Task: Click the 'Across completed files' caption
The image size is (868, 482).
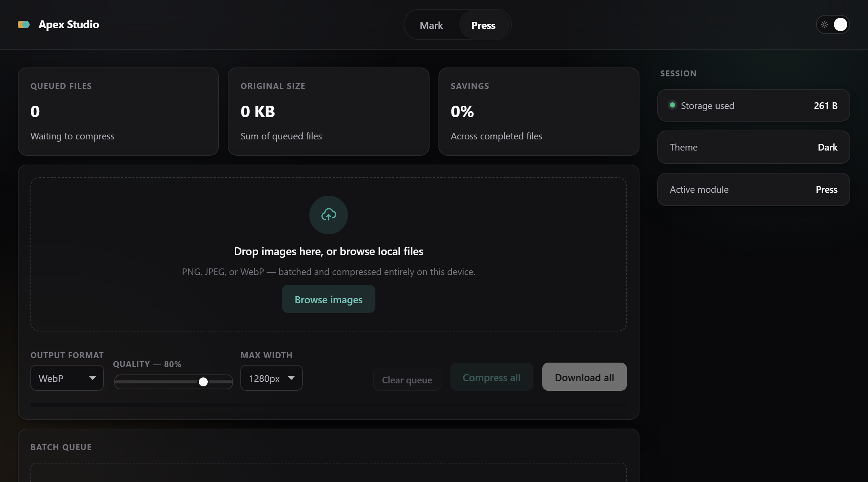Action: (497, 136)
